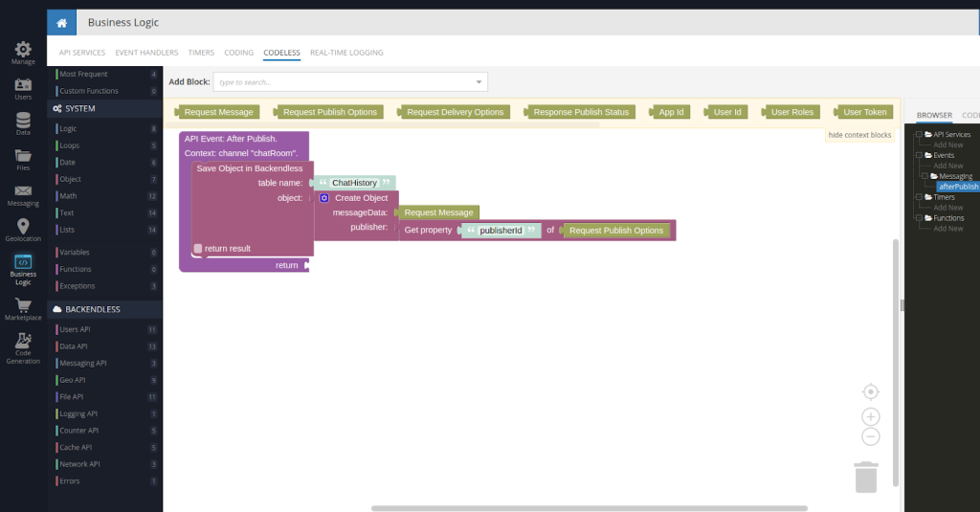Click the horizontal workspace scrollbar
This screenshot has width=980, height=512.
(x=590, y=508)
